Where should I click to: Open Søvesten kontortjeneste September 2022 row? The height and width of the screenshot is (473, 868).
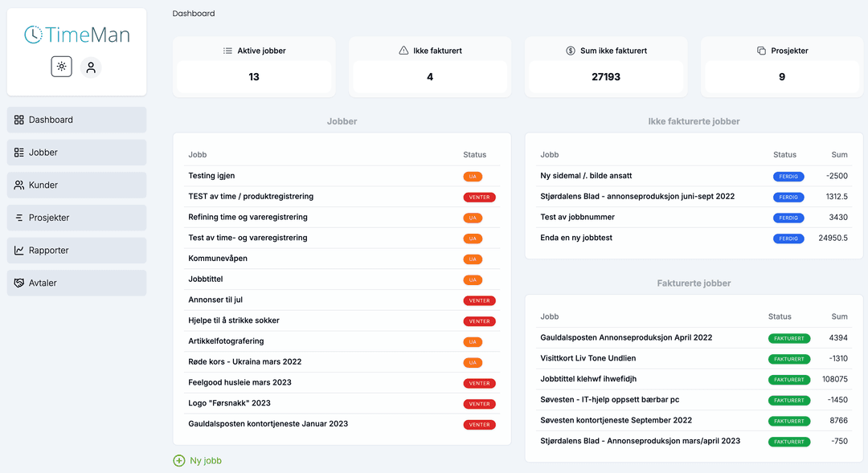click(616, 420)
